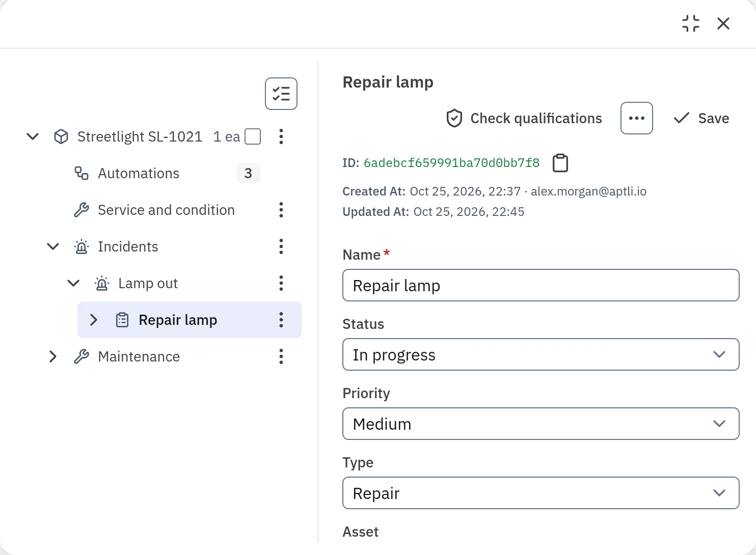Viewport: 756px width, 555px height.
Task: Click the 'Created At:' label text
Action: pos(374,191)
